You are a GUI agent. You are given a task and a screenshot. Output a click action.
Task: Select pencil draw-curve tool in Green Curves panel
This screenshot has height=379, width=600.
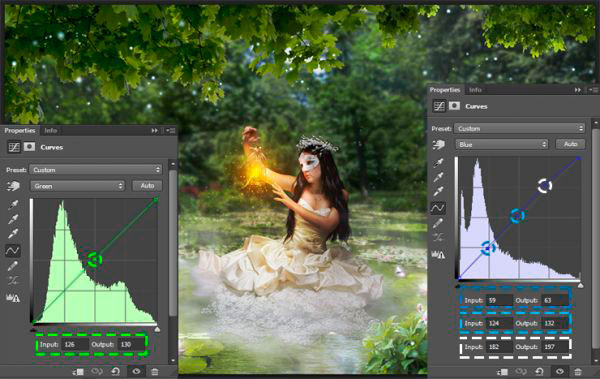click(x=12, y=266)
